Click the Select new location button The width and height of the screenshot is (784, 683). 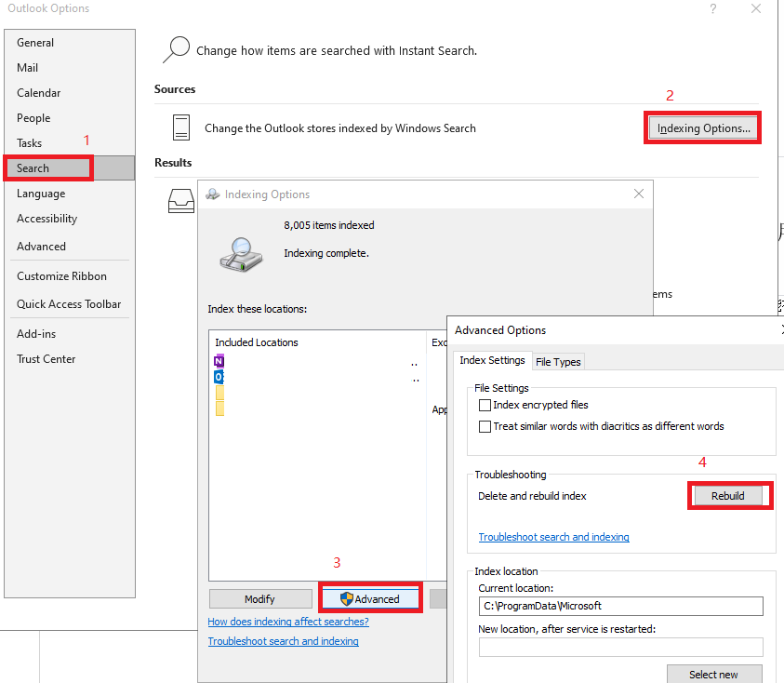click(714, 674)
